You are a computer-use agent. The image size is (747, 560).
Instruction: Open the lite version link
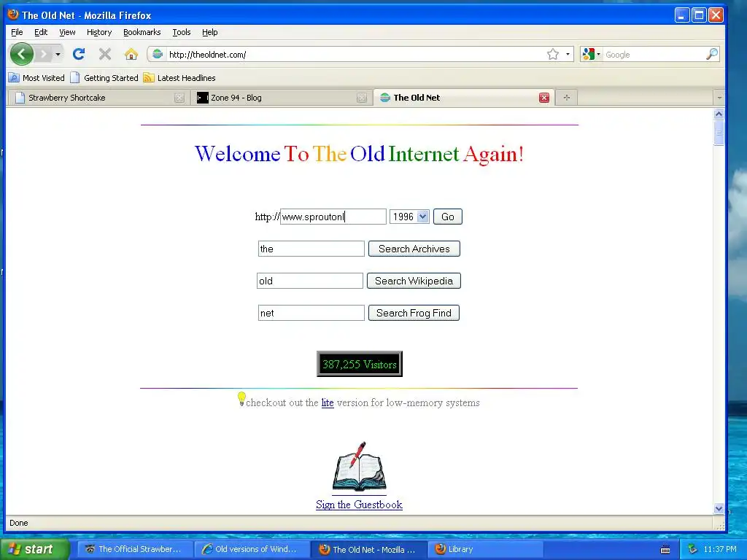(x=328, y=402)
